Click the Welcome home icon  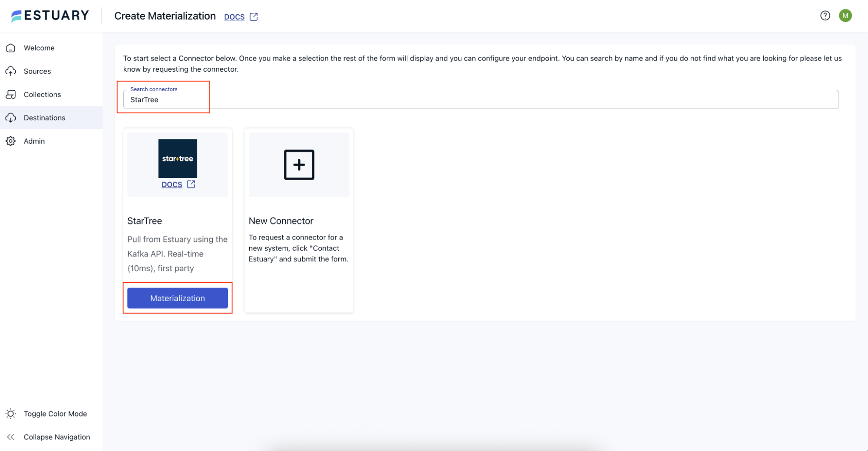click(11, 48)
